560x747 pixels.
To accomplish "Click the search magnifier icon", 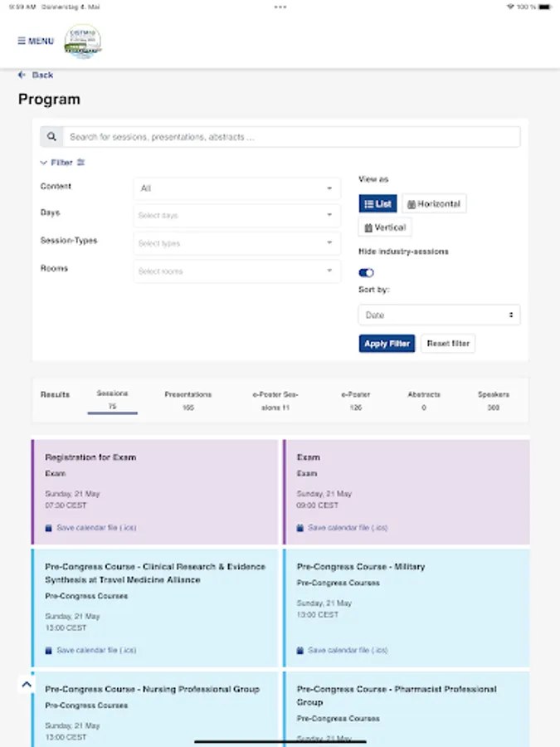I will point(51,137).
